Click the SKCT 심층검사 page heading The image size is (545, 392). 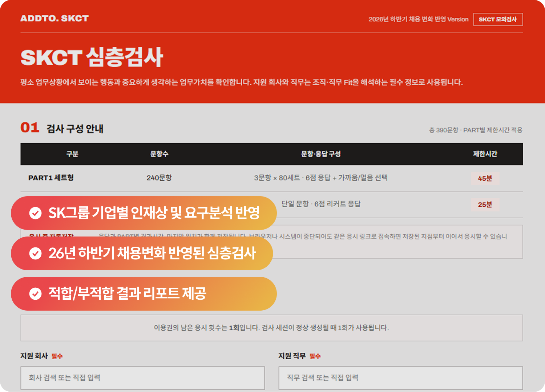[92, 57]
